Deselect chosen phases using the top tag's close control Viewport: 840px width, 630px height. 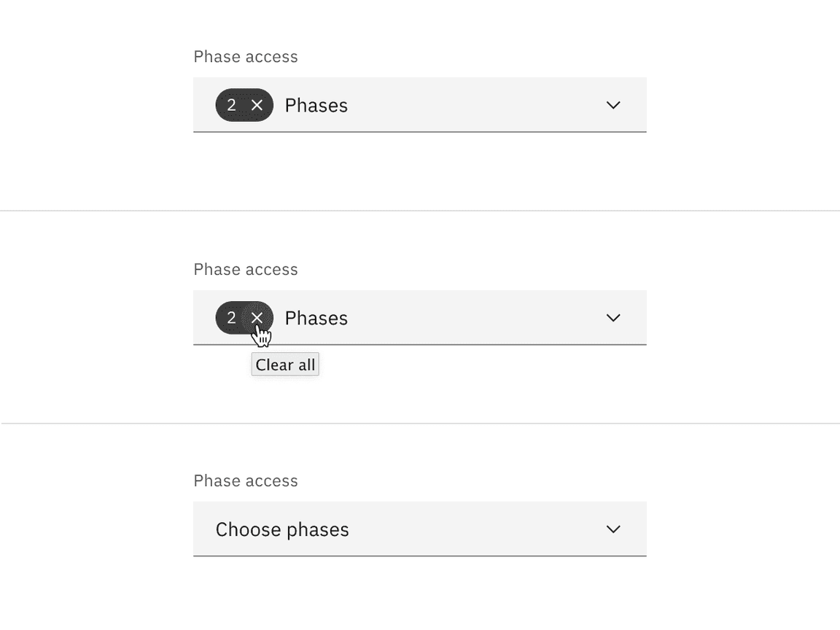(258, 104)
